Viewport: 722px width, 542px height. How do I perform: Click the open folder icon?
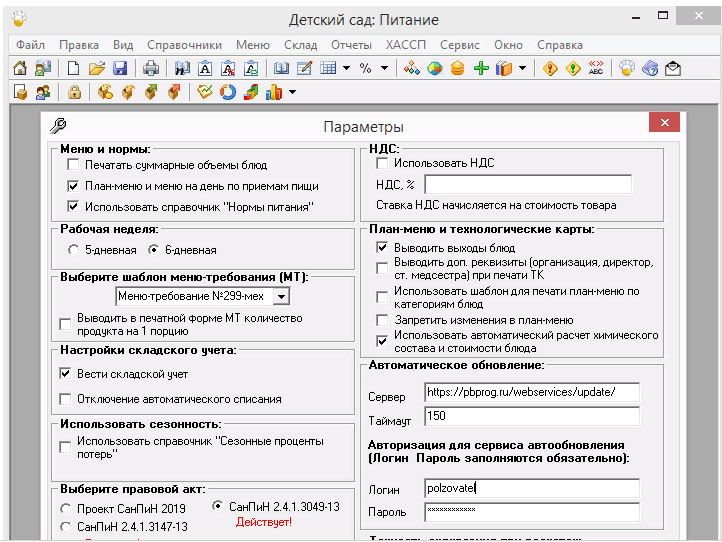coord(97,69)
